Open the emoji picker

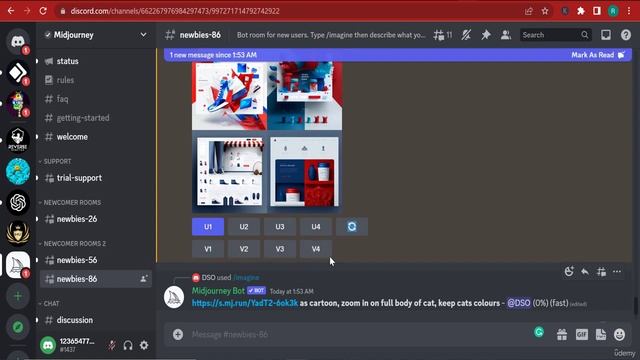coord(620,335)
